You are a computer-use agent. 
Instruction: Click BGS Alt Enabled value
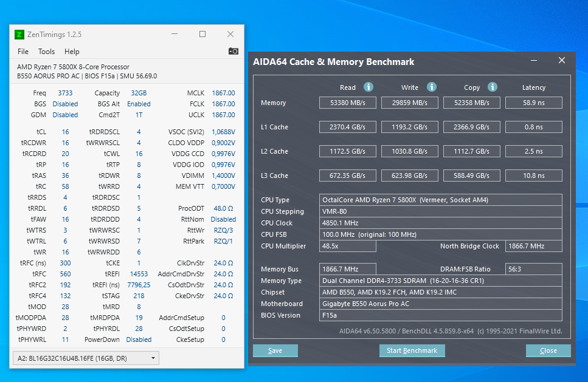(x=139, y=104)
